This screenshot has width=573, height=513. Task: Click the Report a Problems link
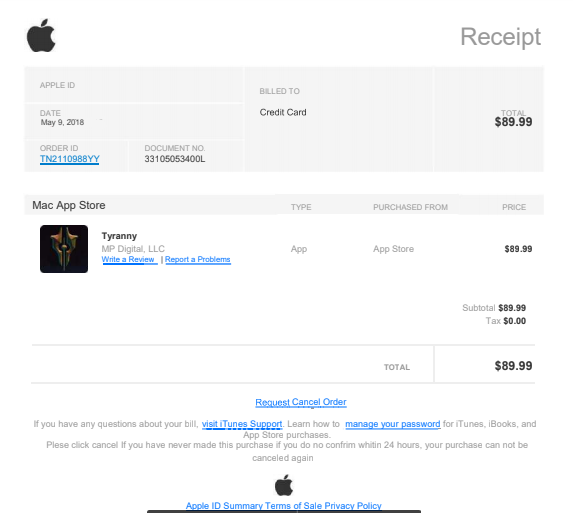[x=198, y=259]
